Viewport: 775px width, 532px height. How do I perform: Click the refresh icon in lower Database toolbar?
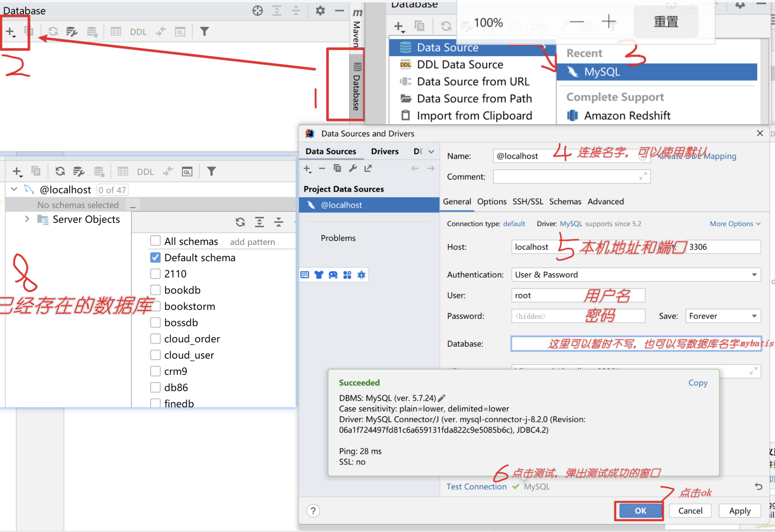(x=60, y=171)
